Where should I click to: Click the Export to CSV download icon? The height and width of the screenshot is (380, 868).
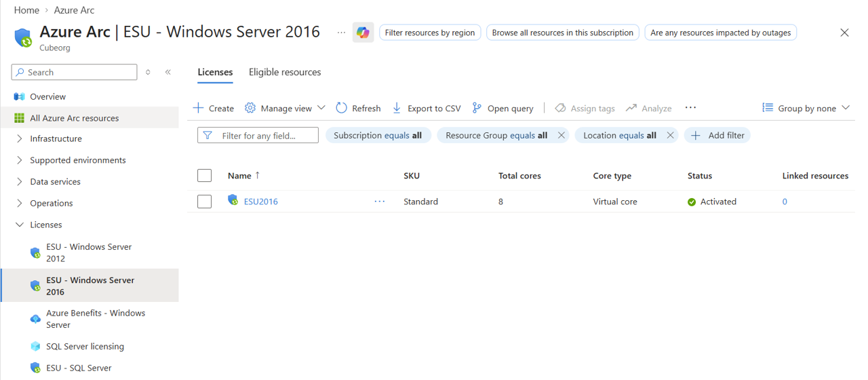(397, 108)
